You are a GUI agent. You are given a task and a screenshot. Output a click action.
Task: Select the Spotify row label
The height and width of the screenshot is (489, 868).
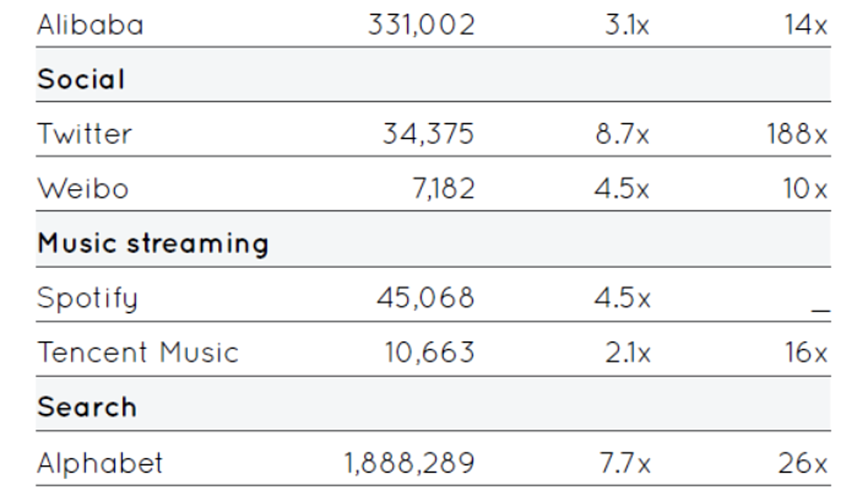(87, 298)
